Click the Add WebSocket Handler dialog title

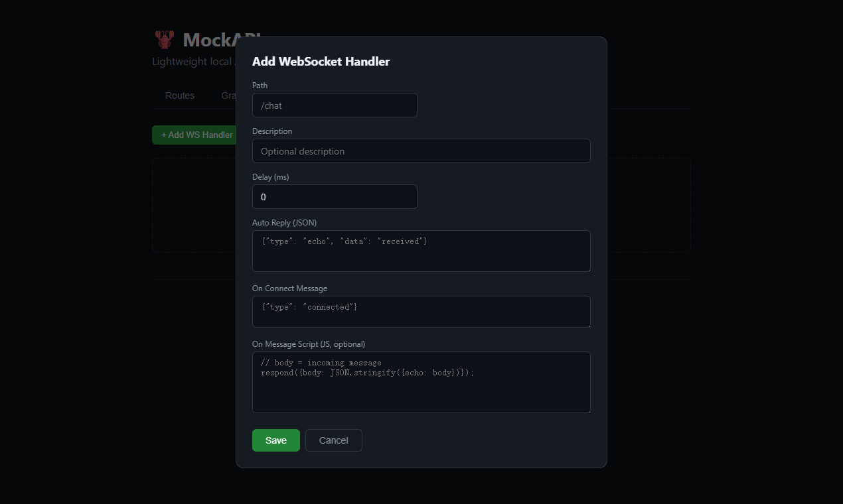tap(321, 61)
